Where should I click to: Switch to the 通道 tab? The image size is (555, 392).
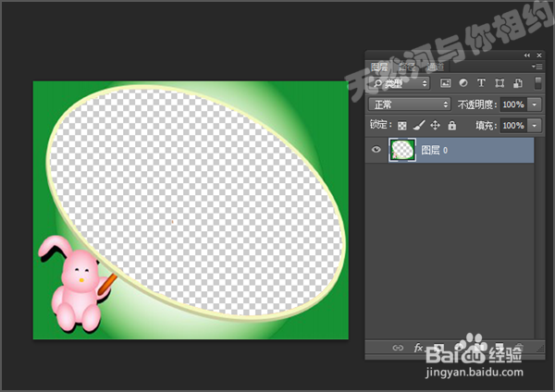[x=436, y=67]
